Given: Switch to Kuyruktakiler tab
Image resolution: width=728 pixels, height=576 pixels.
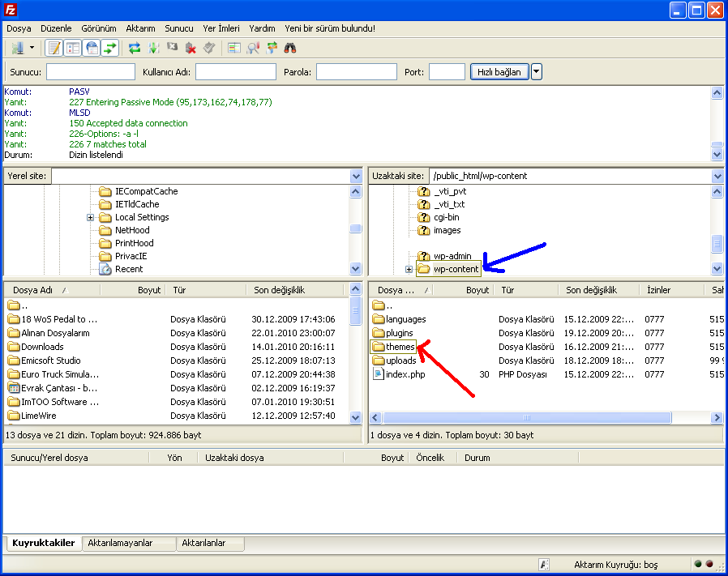Looking at the screenshot, I should (x=44, y=543).
